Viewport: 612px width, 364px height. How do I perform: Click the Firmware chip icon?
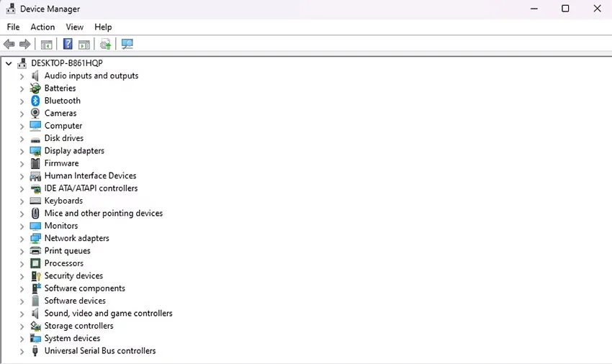[x=35, y=163]
